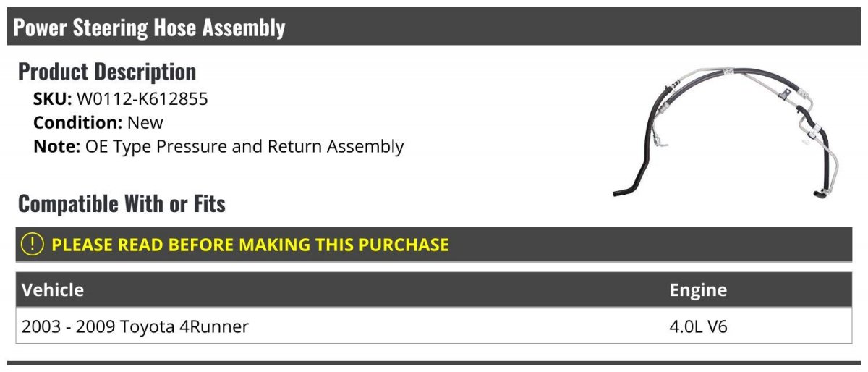Click the Vehicle column header

[53, 290]
